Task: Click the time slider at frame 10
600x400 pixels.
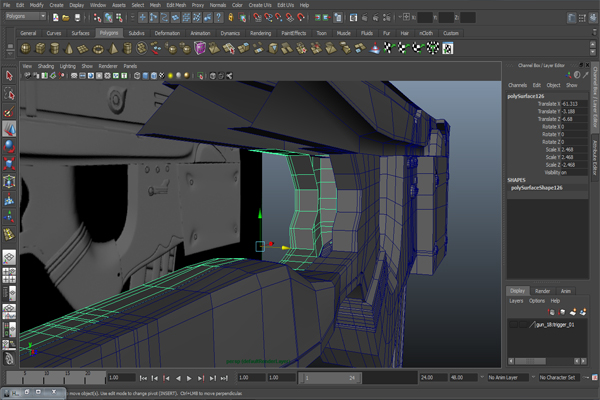Action: coord(46,378)
